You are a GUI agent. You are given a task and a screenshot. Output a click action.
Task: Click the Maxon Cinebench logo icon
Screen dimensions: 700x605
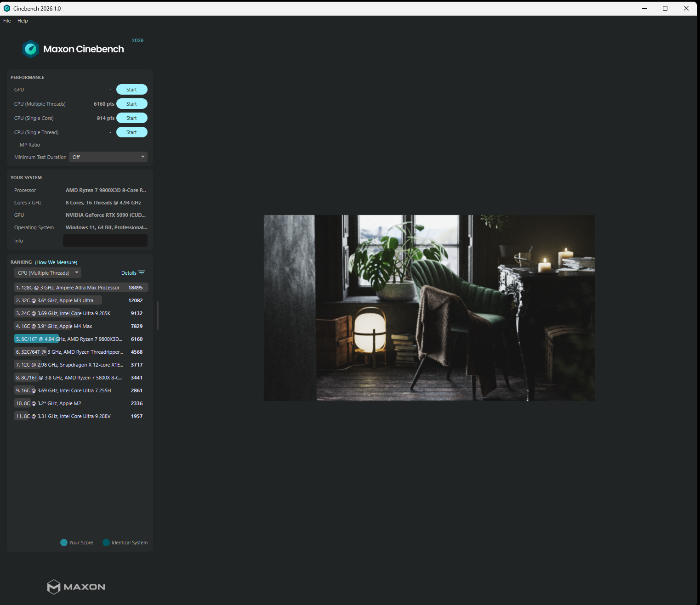tap(31, 49)
